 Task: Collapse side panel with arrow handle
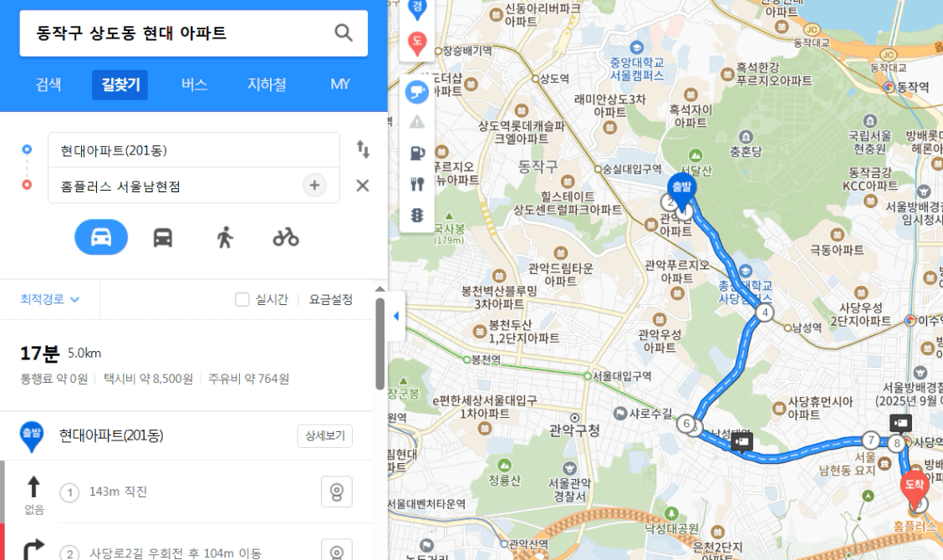[x=396, y=316]
